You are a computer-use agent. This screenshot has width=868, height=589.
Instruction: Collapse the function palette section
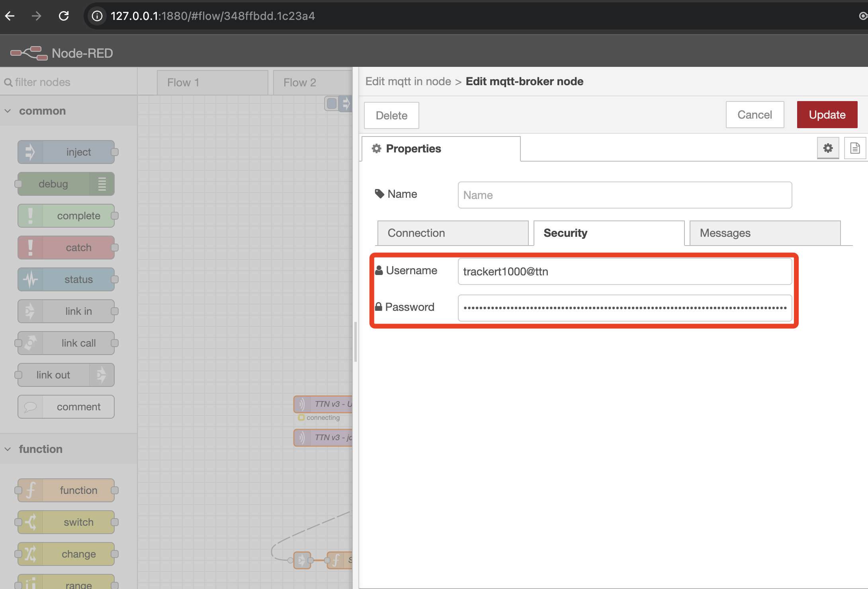(8, 449)
